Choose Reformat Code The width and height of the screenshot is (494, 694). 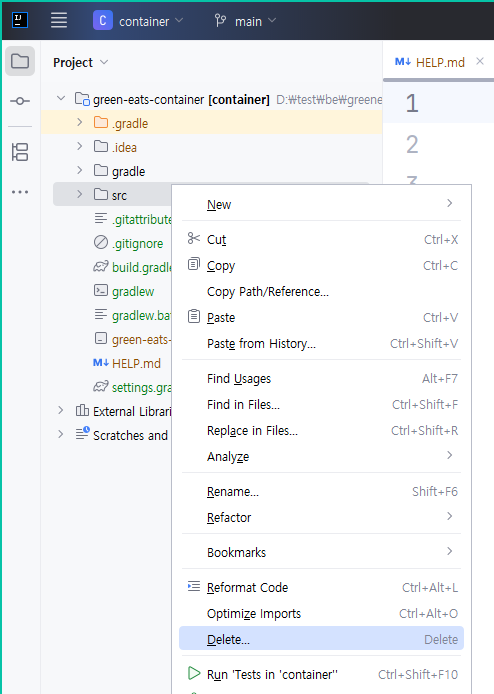(321, 587)
